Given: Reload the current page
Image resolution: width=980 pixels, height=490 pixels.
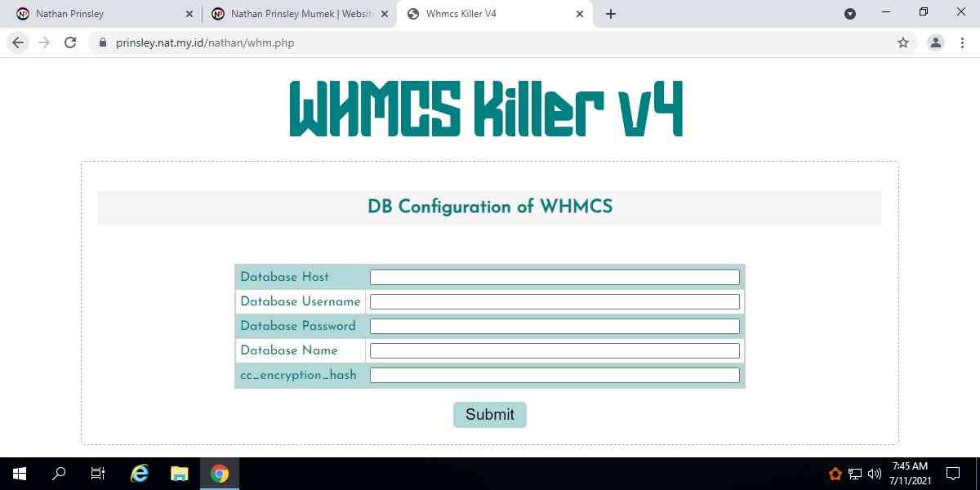Looking at the screenshot, I should click(x=70, y=42).
